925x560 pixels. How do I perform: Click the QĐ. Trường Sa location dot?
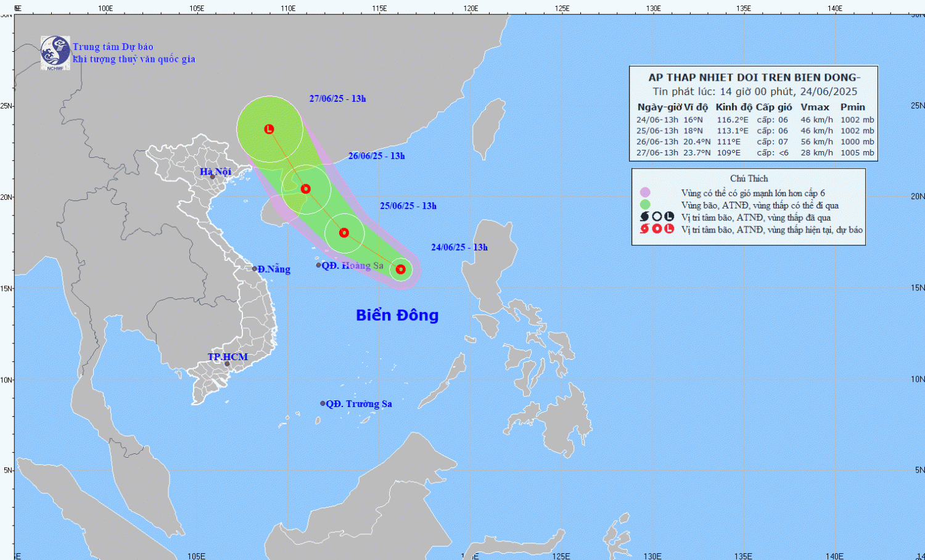[323, 403]
